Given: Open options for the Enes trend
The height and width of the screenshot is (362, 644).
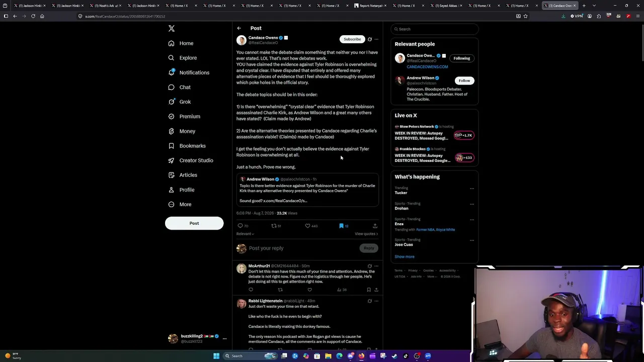Looking at the screenshot, I should tap(472, 220).
